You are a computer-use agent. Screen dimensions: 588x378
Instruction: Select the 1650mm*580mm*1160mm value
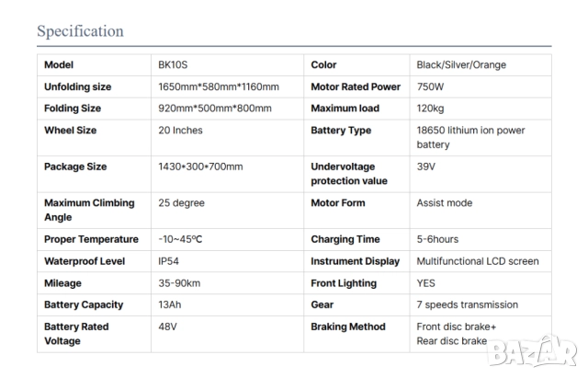point(219,87)
